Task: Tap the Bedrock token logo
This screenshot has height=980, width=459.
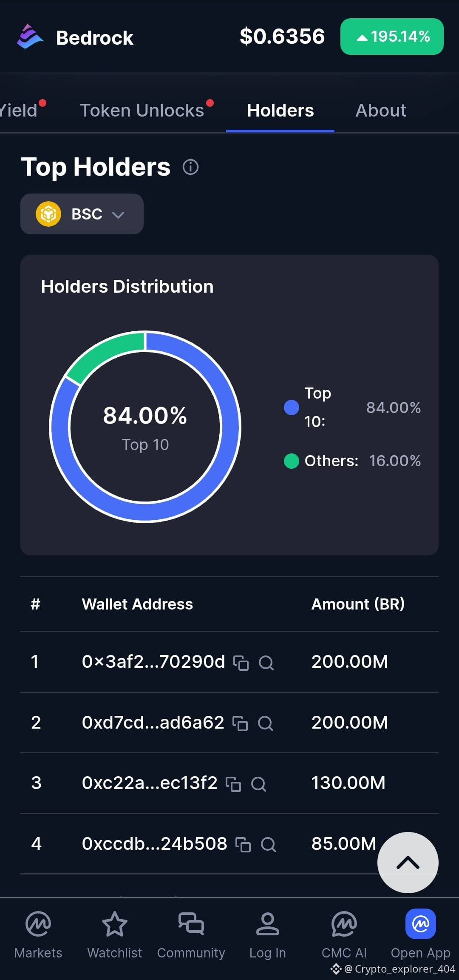Action: [x=30, y=37]
